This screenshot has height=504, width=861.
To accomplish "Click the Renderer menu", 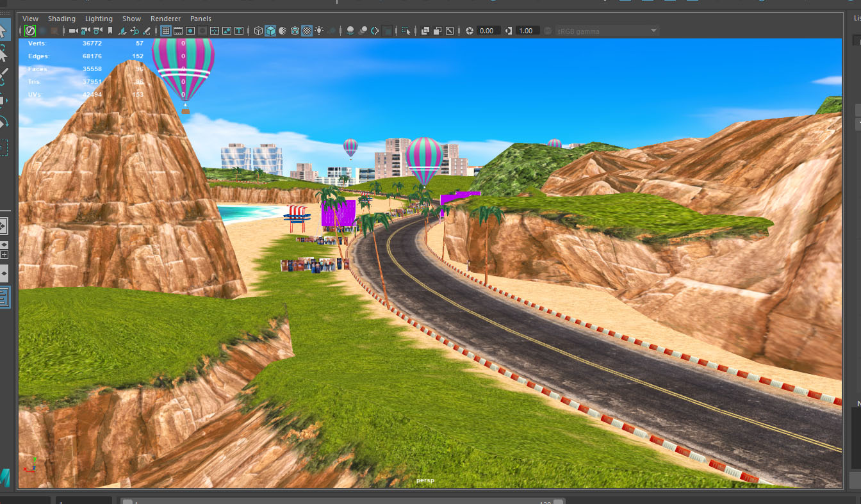I will [x=165, y=19].
